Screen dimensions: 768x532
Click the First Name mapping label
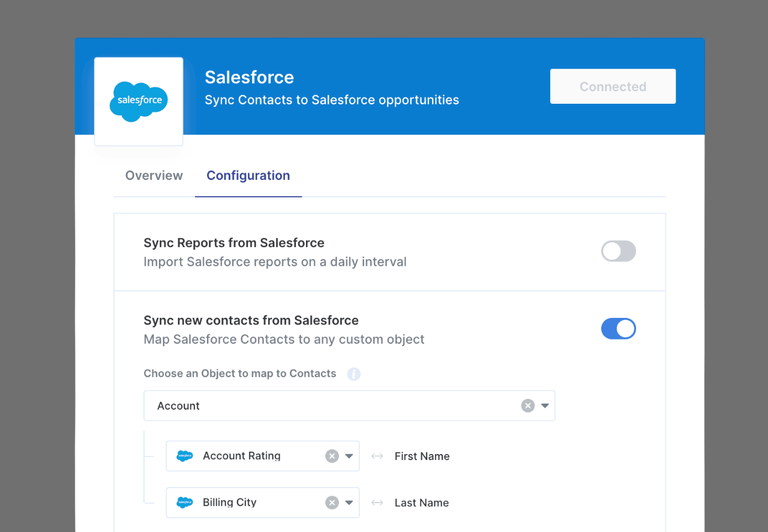[x=422, y=456]
